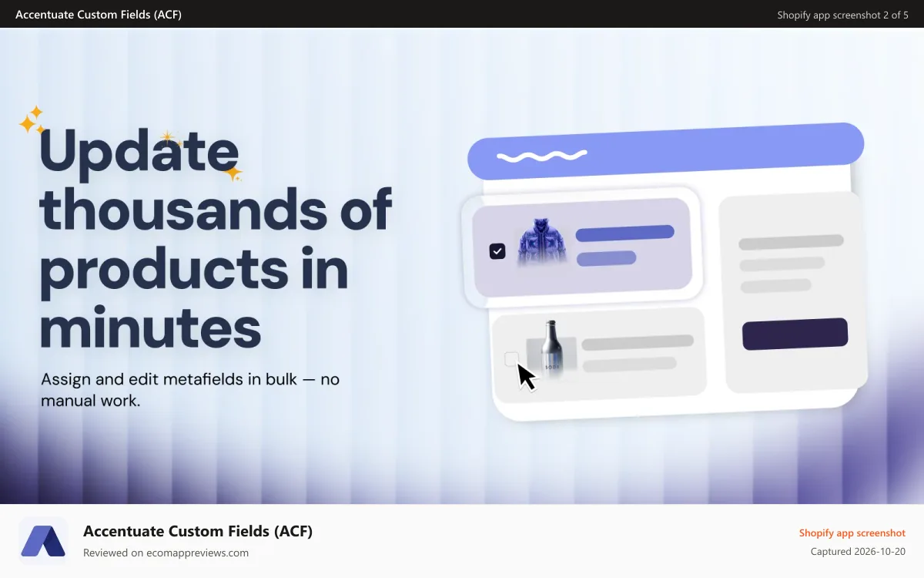This screenshot has width=924, height=578.
Task: Click the "Shopify app screenshot" orange label
Action: pos(852,533)
